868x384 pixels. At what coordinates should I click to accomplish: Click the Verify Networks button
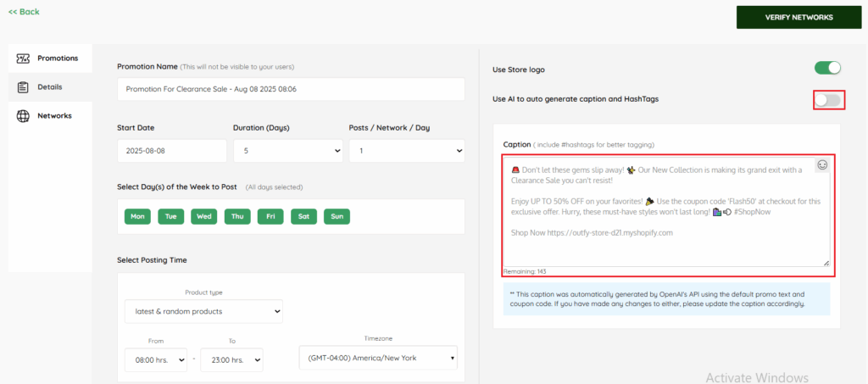pyautogui.click(x=799, y=17)
